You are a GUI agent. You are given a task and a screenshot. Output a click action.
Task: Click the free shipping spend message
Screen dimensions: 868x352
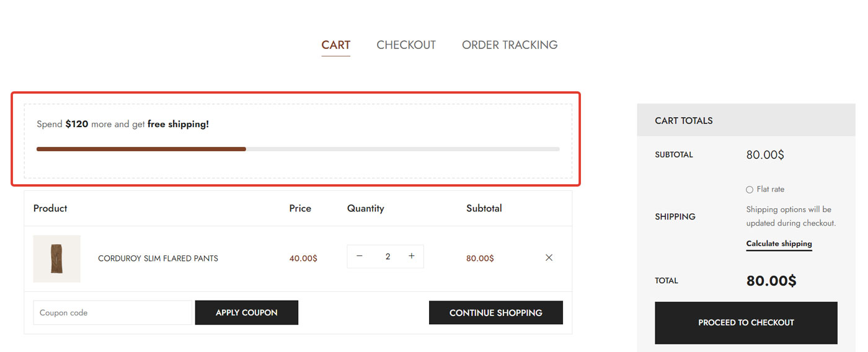pyautogui.click(x=123, y=124)
